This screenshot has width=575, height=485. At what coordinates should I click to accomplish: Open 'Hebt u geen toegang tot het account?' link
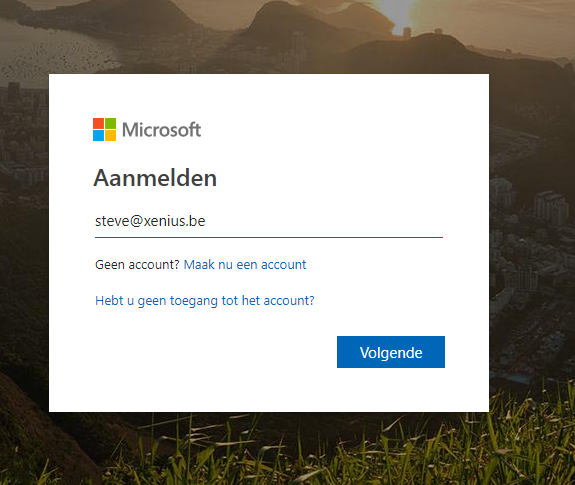205,301
